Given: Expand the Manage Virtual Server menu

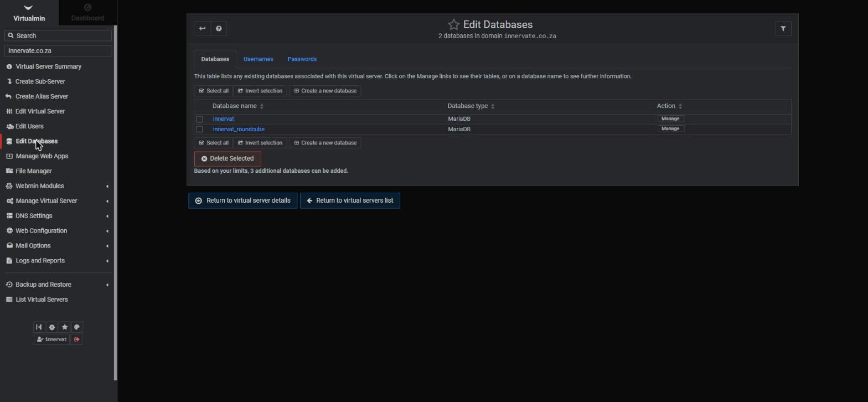Looking at the screenshot, I should point(58,201).
